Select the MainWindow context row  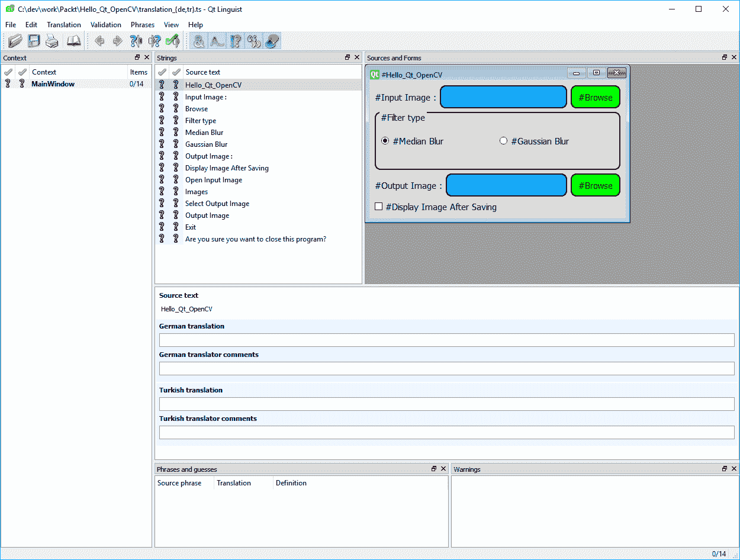pos(53,84)
